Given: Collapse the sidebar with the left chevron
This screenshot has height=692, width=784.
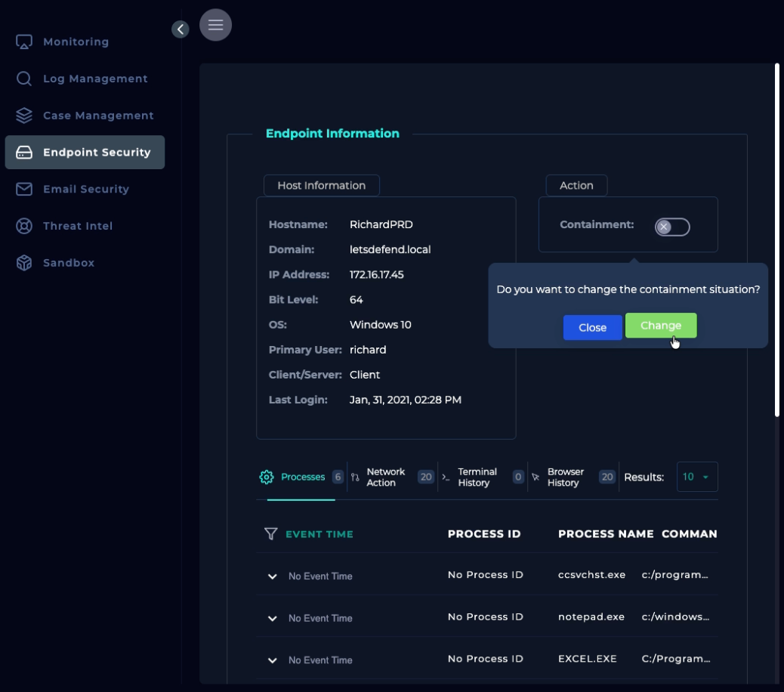Looking at the screenshot, I should pyautogui.click(x=180, y=29).
